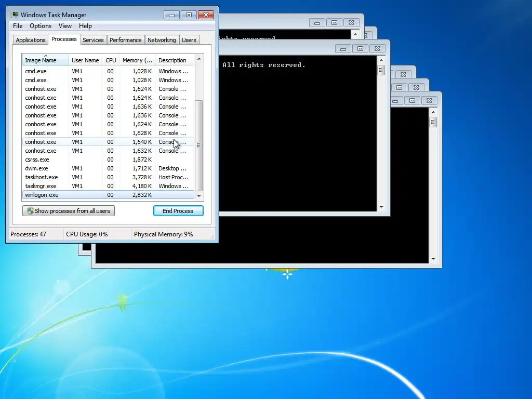Click Show processes from all users
The width and height of the screenshot is (532, 399).
click(69, 211)
